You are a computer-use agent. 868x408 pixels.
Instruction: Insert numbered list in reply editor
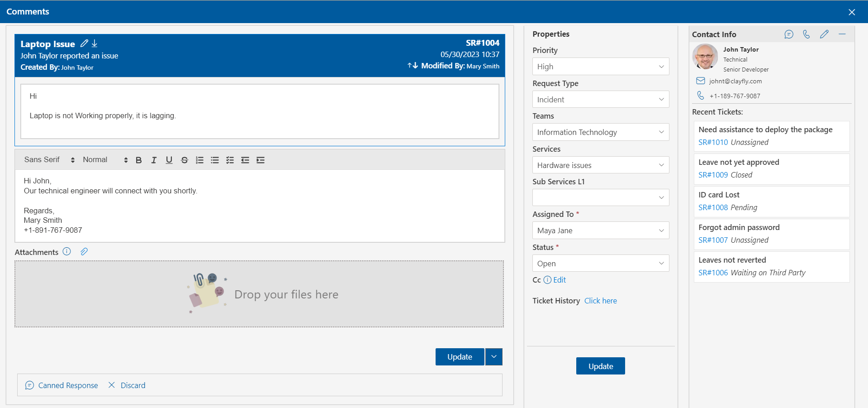(199, 160)
